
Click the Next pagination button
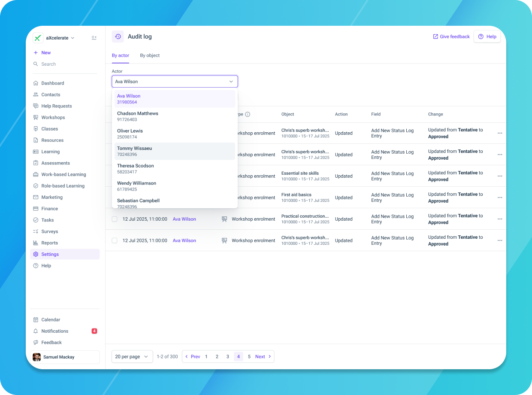[x=263, y=357]
